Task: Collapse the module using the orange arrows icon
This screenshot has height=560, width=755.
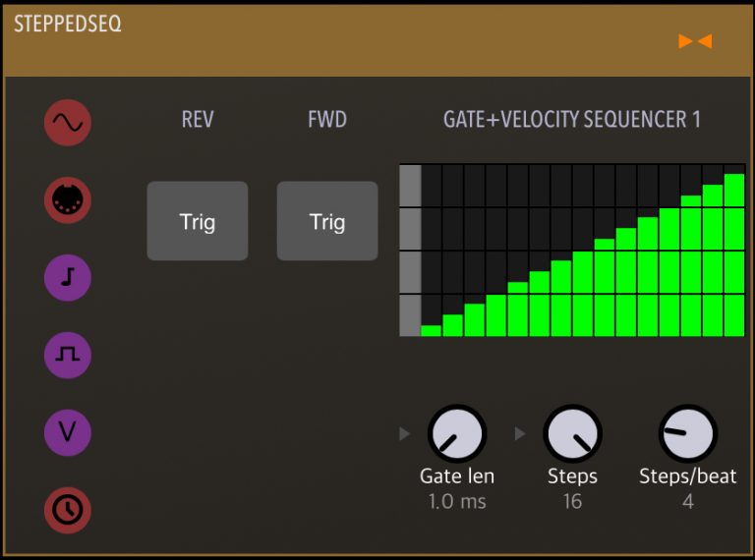Action: coord(695,41)
